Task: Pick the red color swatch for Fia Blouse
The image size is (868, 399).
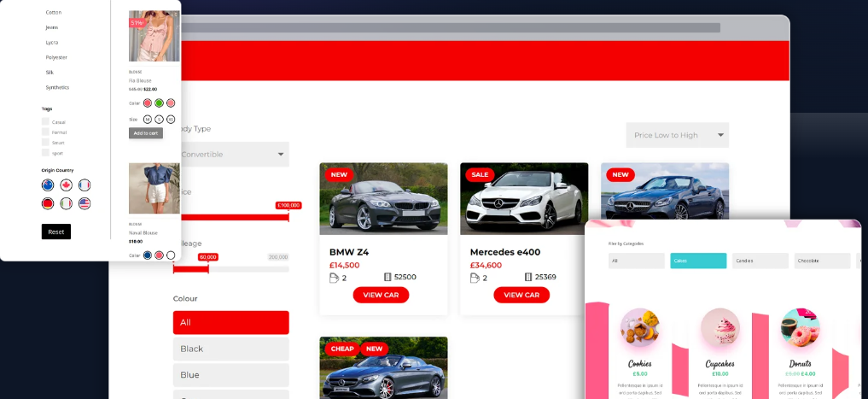Action: point(148,103)
